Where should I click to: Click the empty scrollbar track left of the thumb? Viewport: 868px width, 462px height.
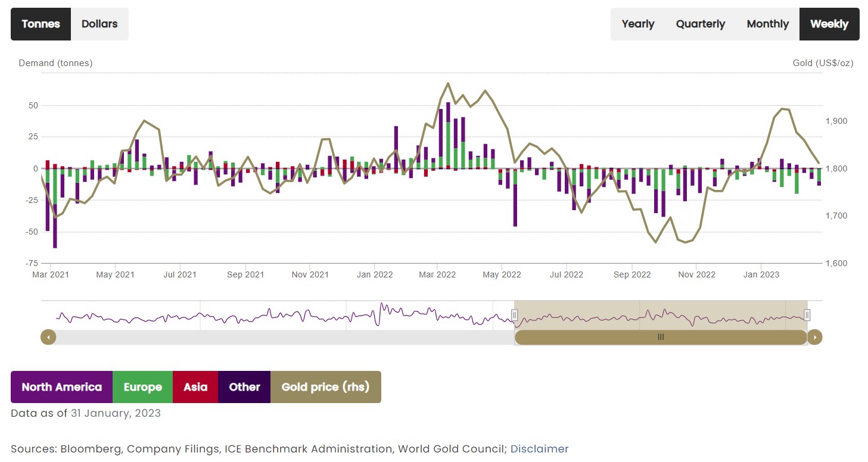[280, 338]
